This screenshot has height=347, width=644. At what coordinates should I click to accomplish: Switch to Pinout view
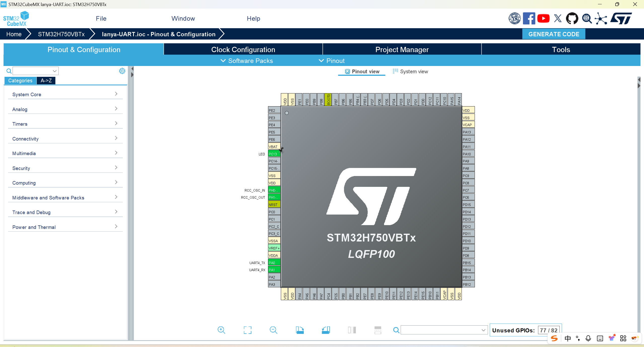coord(362,72)
